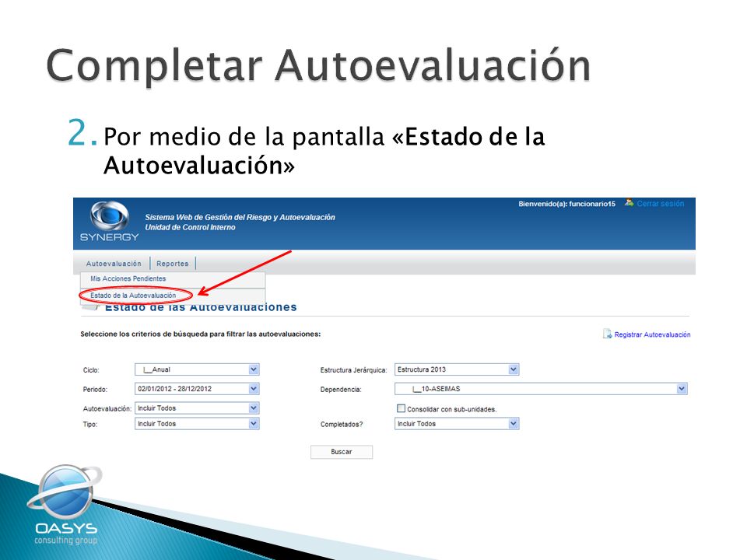
Task: Check Consolidar con sub-unidades checkbox
Action: point(402,408)
